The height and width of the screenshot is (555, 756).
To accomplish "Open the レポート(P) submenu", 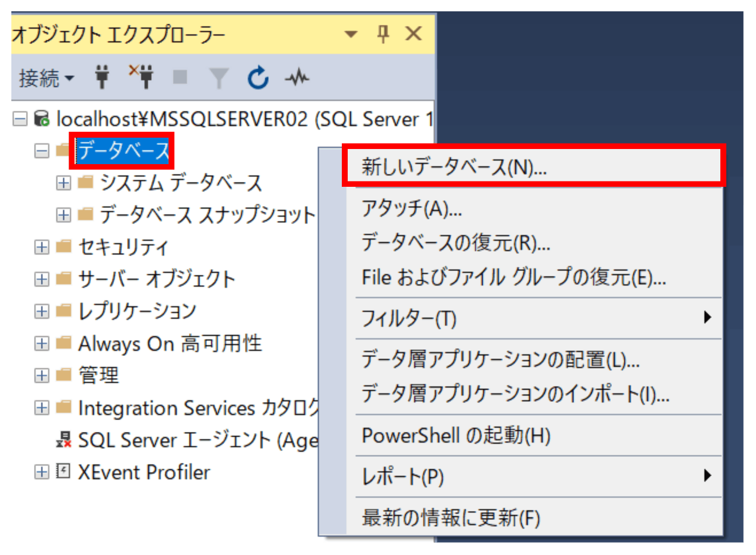I will 534,477.
